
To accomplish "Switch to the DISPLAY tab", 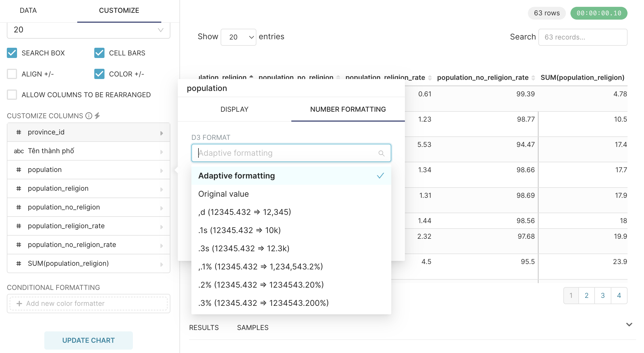I will pos(235,109).
